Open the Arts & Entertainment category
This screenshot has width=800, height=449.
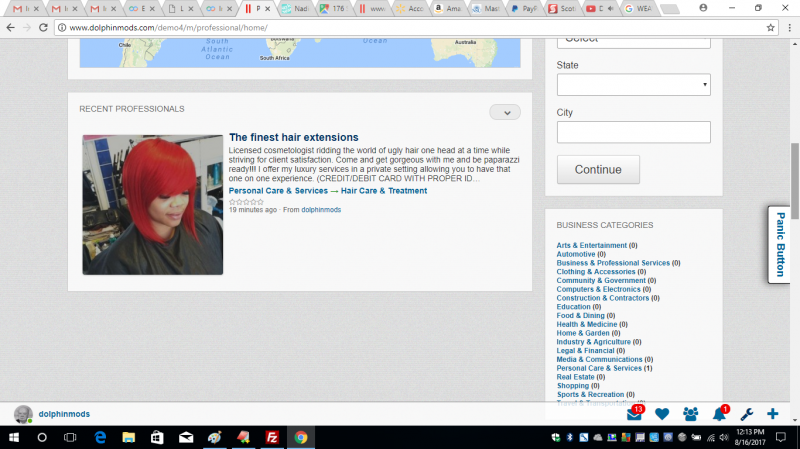point(591,245)
